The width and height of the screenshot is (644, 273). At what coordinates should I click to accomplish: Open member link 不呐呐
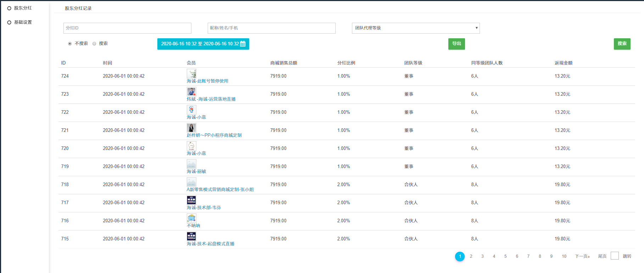click(194, 226)
